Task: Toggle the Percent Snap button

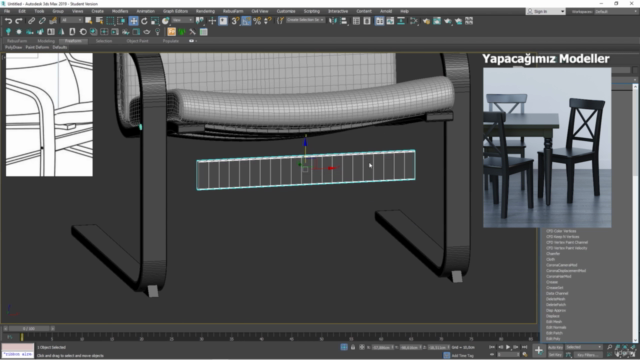Action: (x=257, y=21)
